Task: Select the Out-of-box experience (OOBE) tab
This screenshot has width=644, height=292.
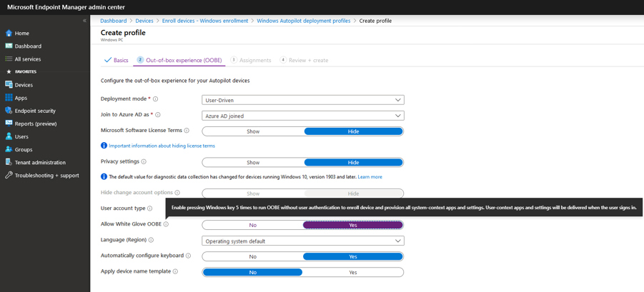Action: coord(179,60)
